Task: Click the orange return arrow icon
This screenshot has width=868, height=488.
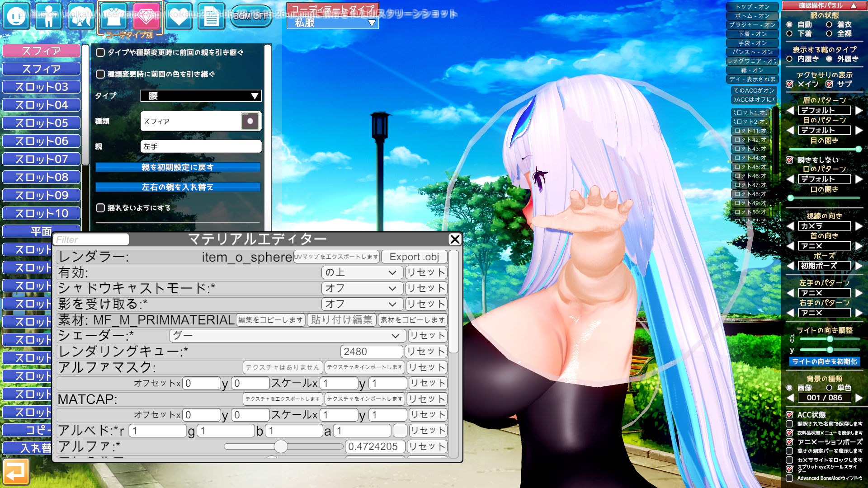Action: pos(16,472)
